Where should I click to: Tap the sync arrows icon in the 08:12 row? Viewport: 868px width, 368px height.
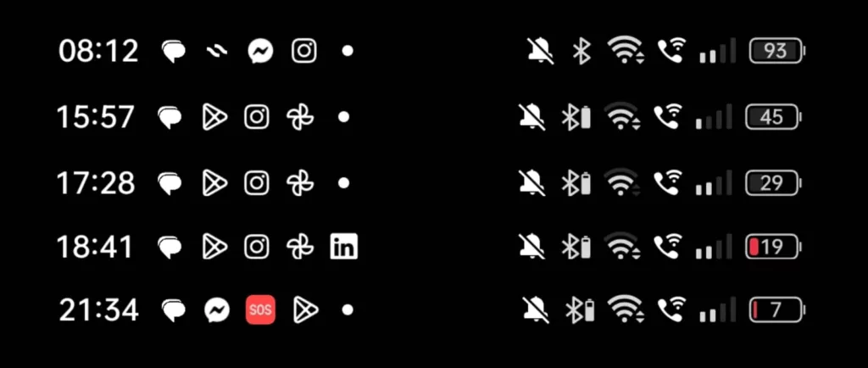[x=217, y=52]
